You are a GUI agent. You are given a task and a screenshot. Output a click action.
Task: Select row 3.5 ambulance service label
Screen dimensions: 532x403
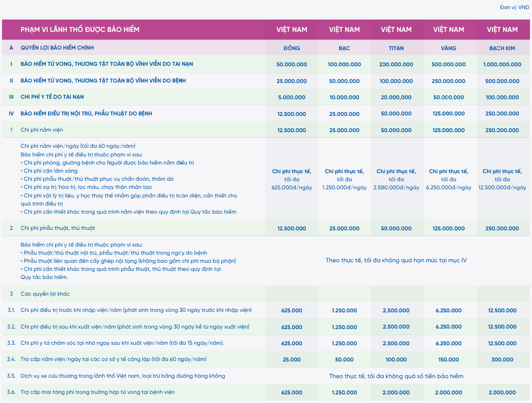[x=122, y=376]
